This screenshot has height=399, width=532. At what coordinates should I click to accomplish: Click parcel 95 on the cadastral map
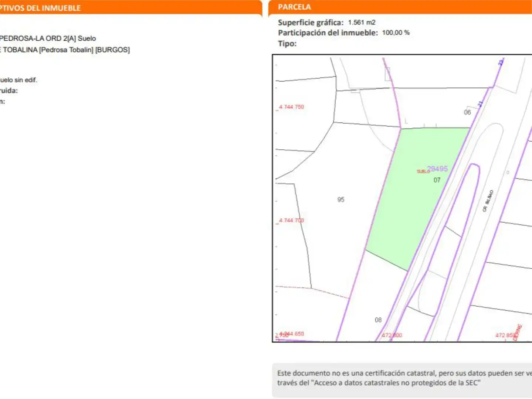coord(340,199)
